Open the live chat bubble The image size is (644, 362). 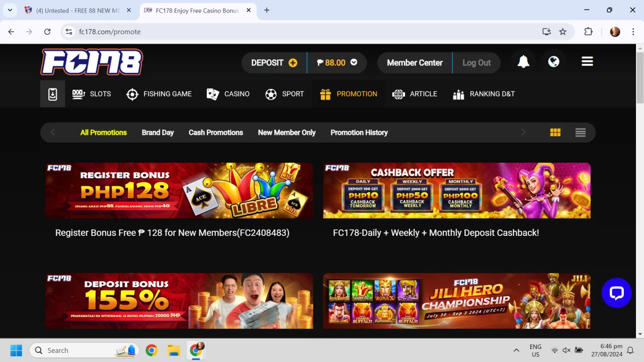point(616,293)
